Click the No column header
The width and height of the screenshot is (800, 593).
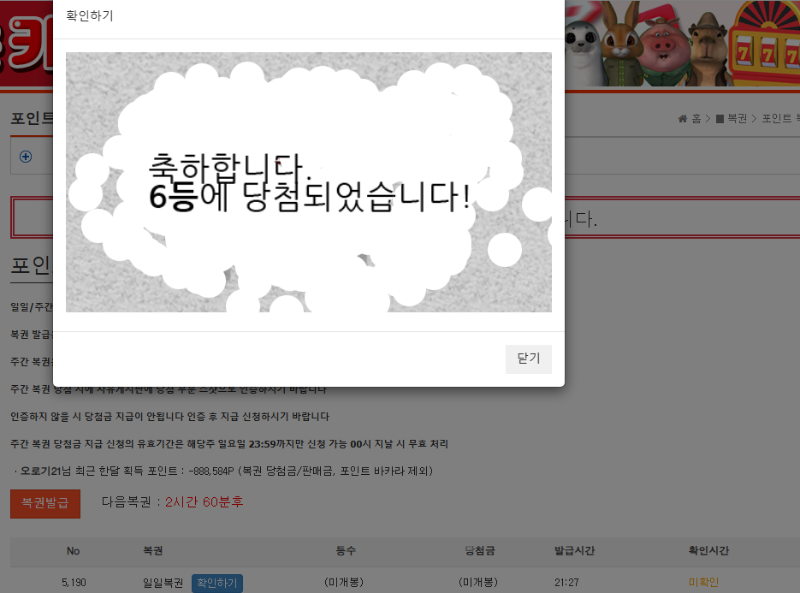tap(73, 551)
